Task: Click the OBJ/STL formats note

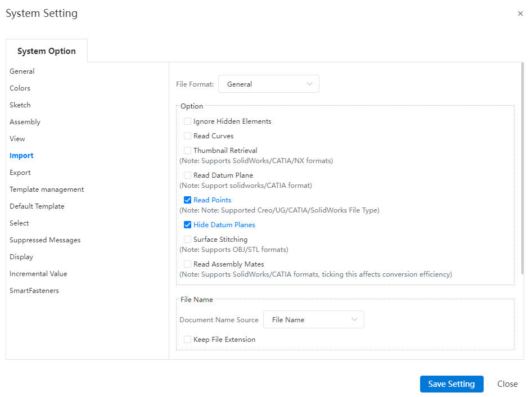Action: [x=234, y=250]
